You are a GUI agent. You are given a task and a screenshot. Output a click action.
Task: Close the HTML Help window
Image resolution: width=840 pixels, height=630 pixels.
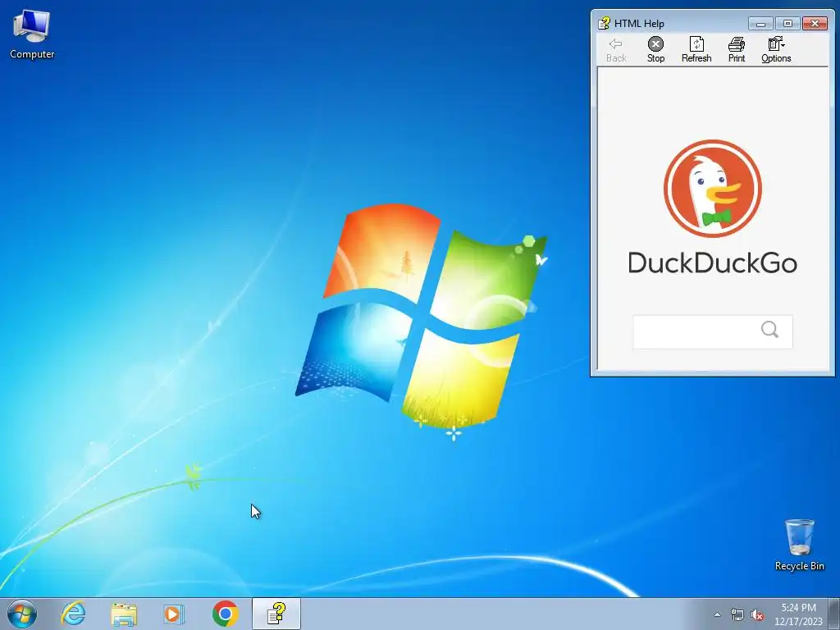point(815,23)
